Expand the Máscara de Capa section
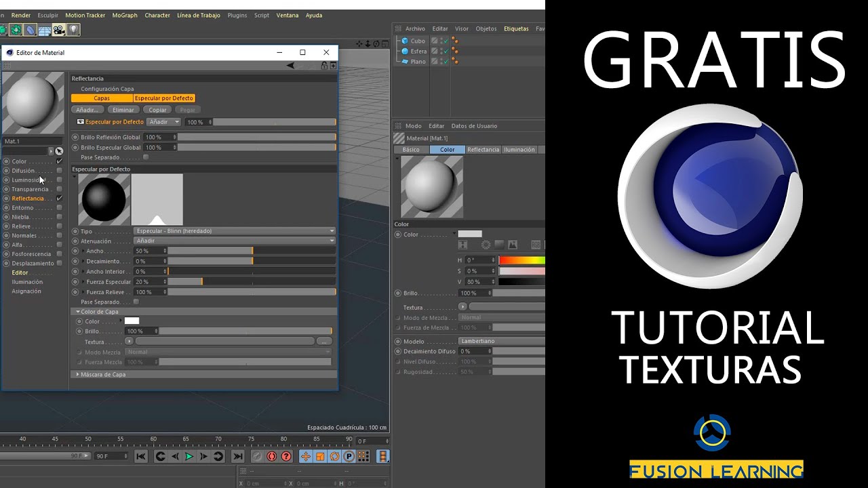Screen dimensions: 868x488 coord(77,374)
